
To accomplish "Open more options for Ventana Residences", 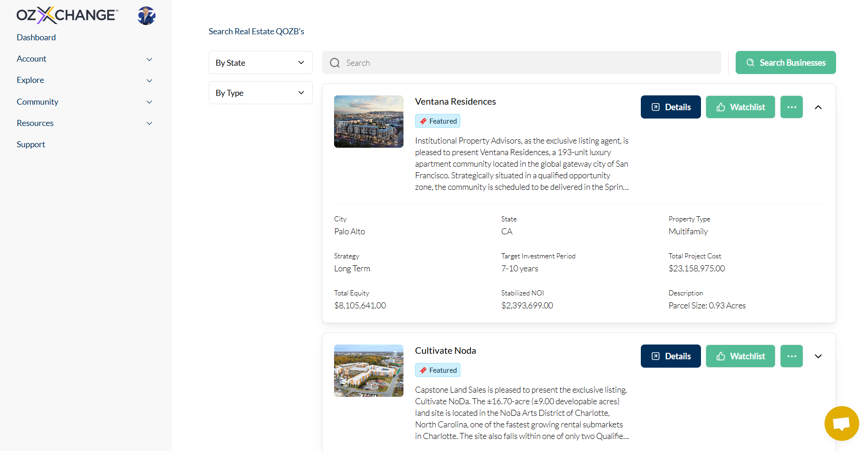I will click(x=791, y=107).
